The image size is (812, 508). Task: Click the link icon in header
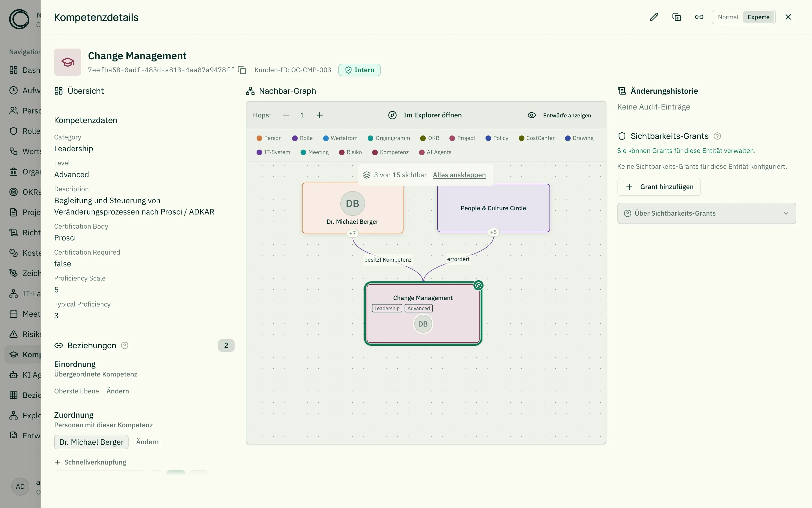[699, 17]
